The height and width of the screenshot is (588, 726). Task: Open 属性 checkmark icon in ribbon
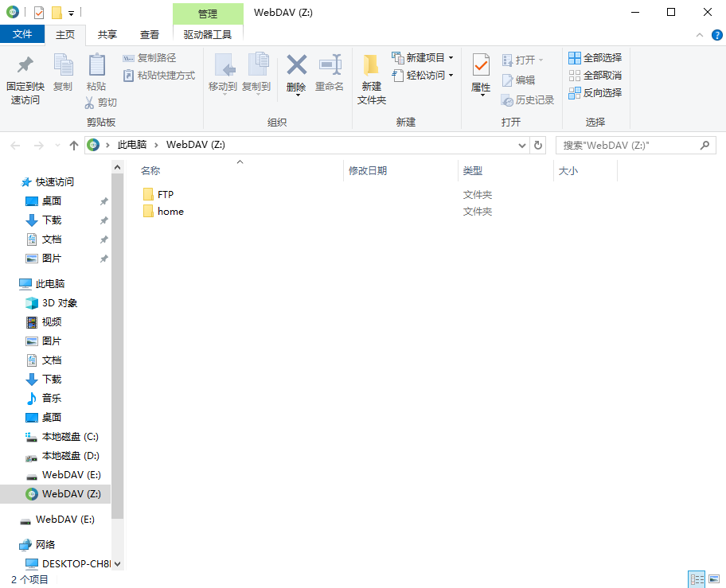[481, 64]
